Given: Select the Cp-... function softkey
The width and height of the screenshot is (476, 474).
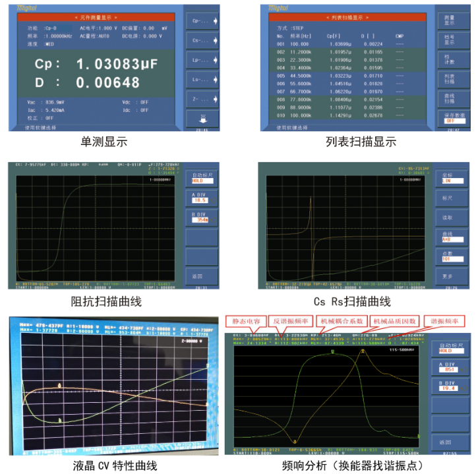Looking at the screenshot, I should (202, 20).
